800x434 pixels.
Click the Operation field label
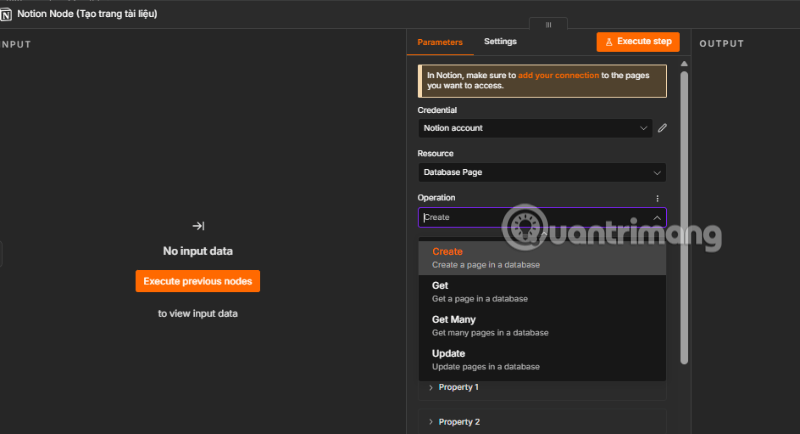click(x=436, y=198)
